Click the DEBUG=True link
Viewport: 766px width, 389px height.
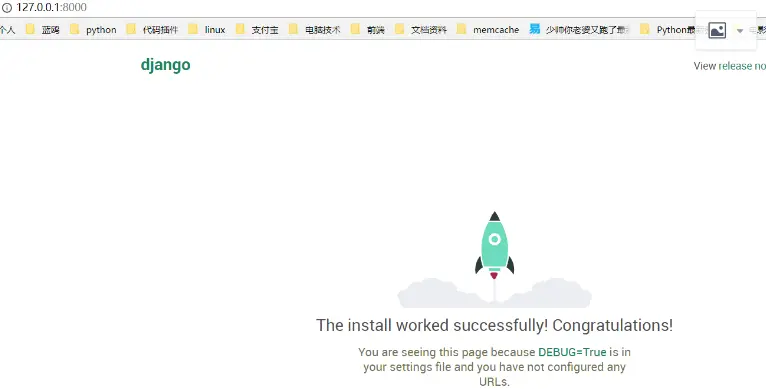(x=572, y=352)
